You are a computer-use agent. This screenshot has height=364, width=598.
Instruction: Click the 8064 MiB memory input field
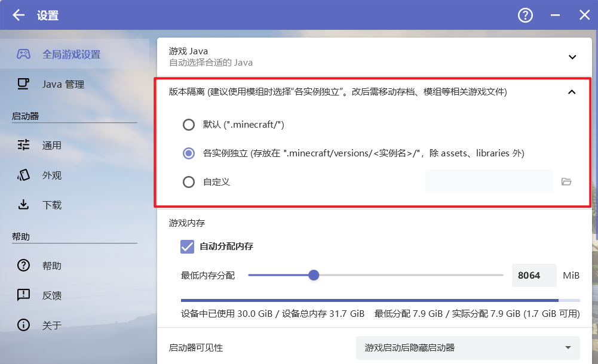pos(533,275)
